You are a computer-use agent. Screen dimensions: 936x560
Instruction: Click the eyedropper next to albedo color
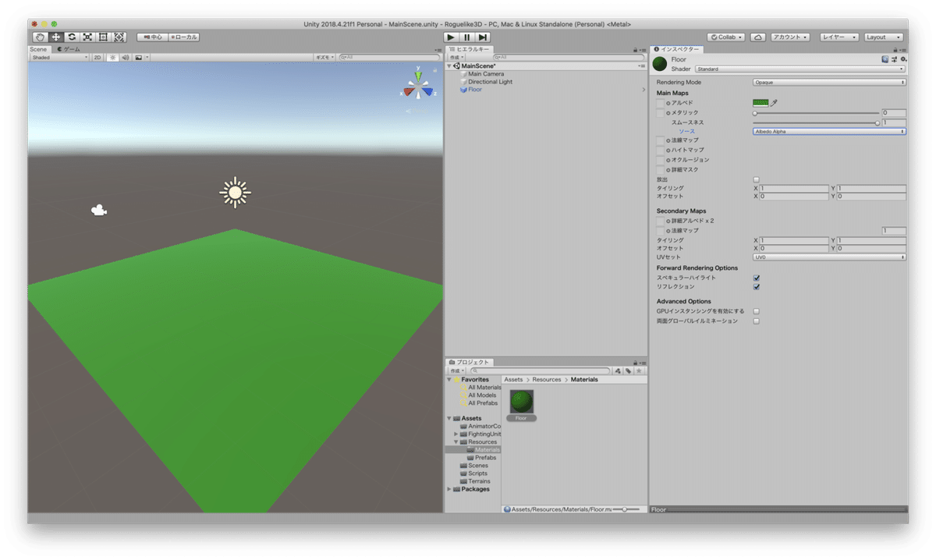click(775, 102)
